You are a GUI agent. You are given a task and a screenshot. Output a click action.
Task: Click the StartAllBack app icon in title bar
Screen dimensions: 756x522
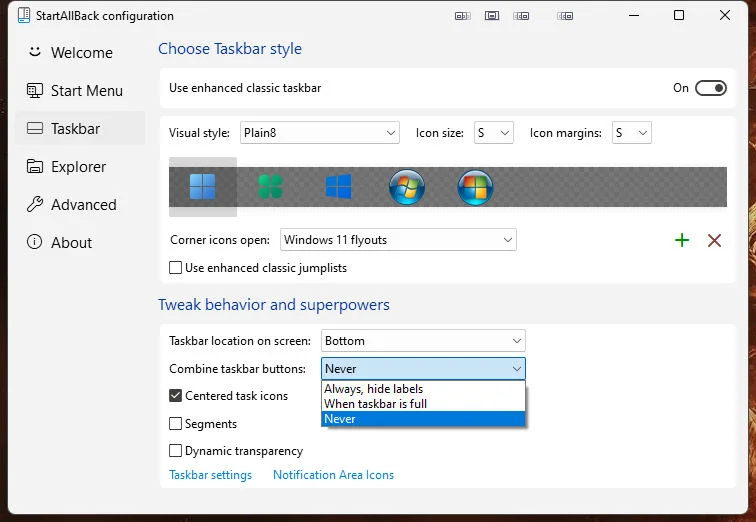pos(24,15)
